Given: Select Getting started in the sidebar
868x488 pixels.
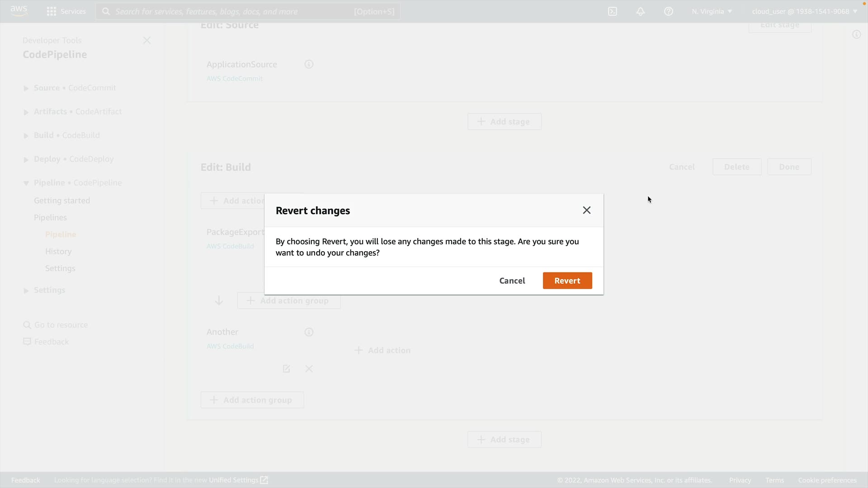Looking at the screenshot, I should [62, 200].
